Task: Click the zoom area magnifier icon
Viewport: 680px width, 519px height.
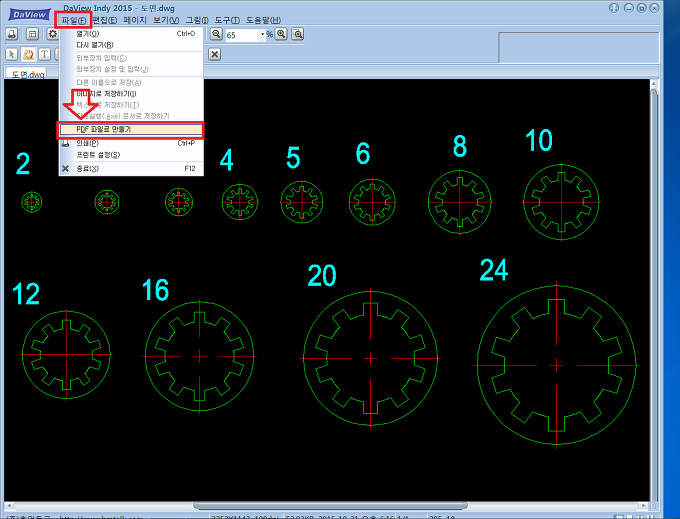Action: pyautogui.click(x=298, y=34)
